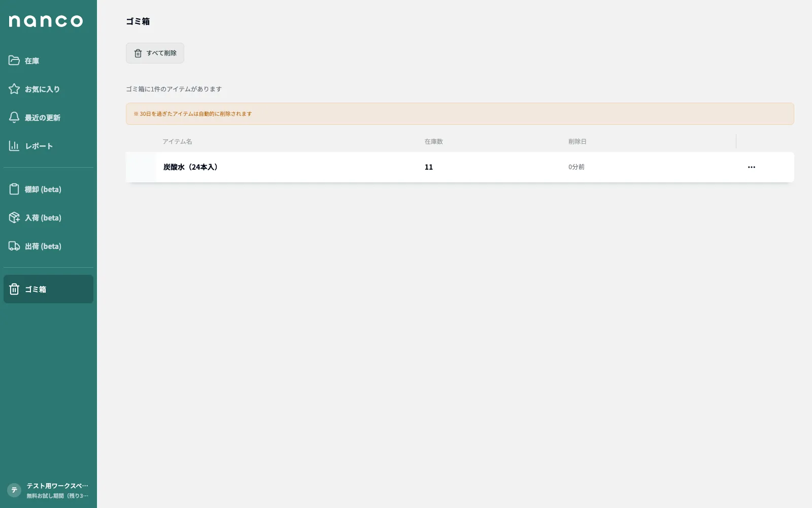Click the 炭酸水 item thumbnail
The width and height of the screenshot is (812, 508).
click(x=141, y=167)
